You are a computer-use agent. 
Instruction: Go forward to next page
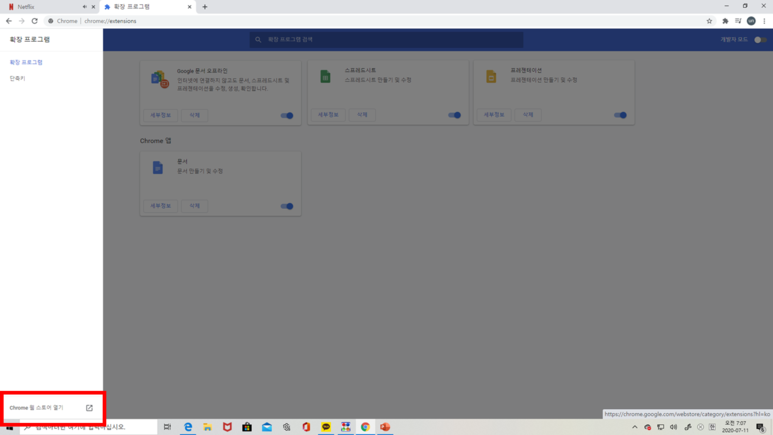pos(21,21)
